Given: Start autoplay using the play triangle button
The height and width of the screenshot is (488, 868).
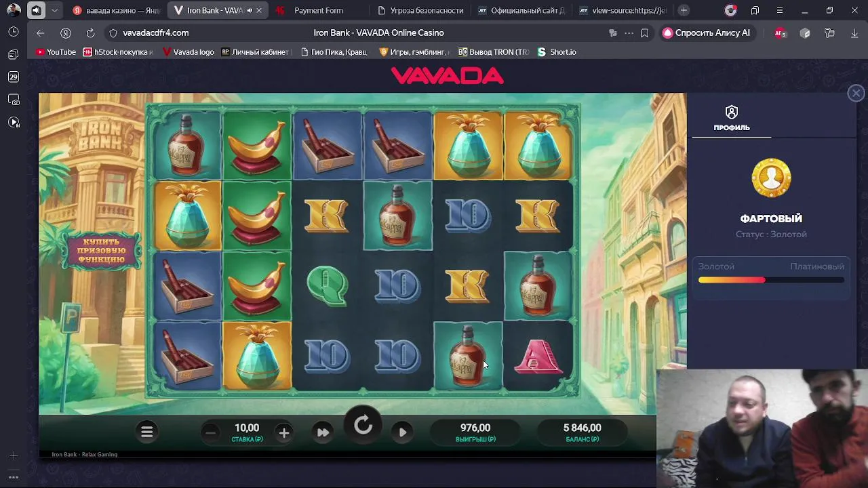Looking at the screenshot, I should coord(403,432).
